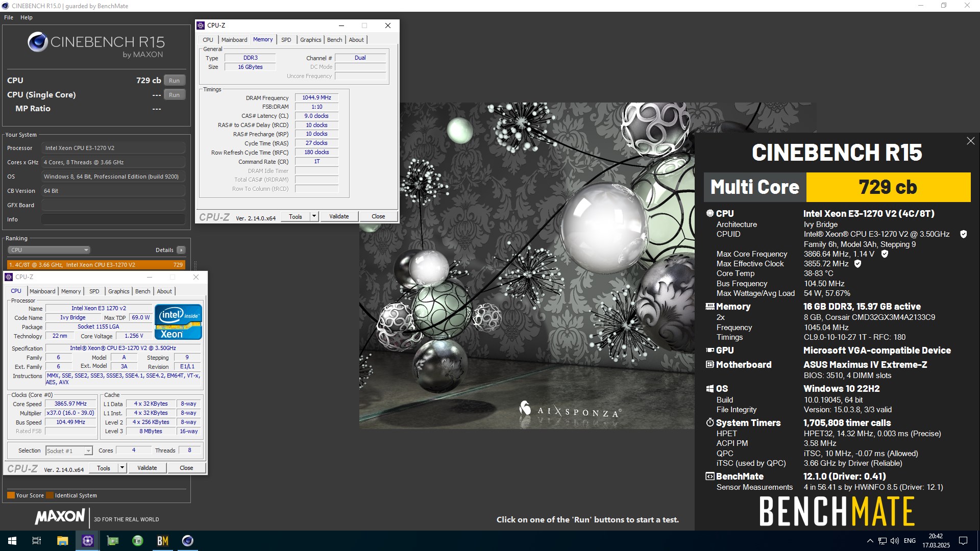
Task: Expand Tools dropdown arrow in memory CPU-Z
Action: tap(314, 216)
